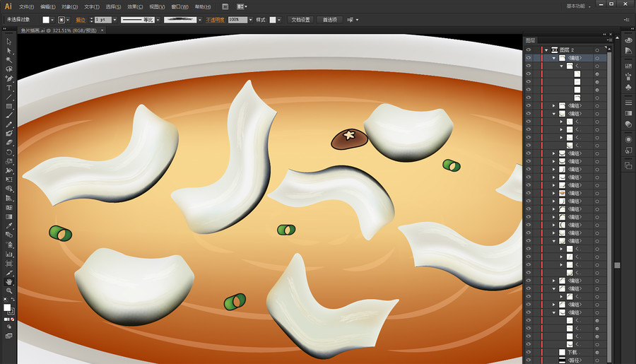Target the 图层 2 layer circle

597,50
